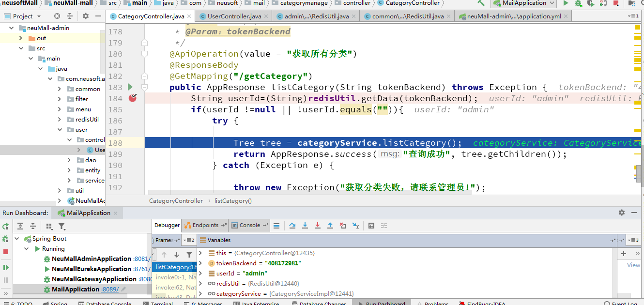This screenshot has height=305, width=644.
Task: Collapse the src folder
Action: point(20,48)
